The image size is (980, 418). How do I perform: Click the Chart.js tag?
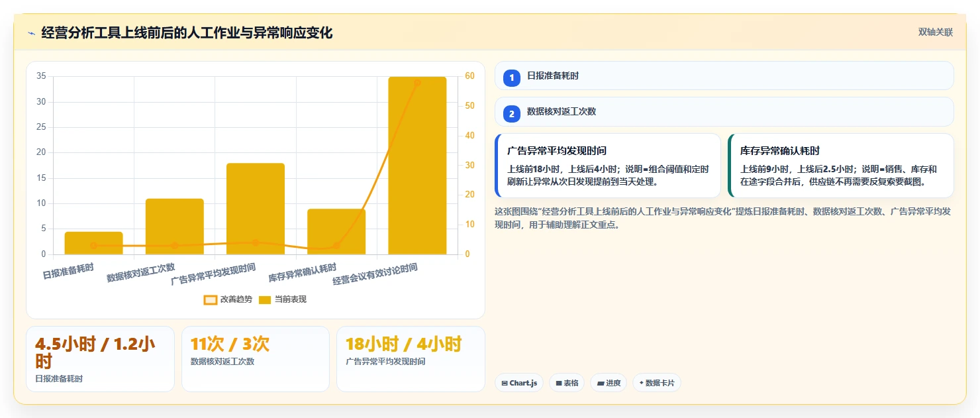coord(519,383)
